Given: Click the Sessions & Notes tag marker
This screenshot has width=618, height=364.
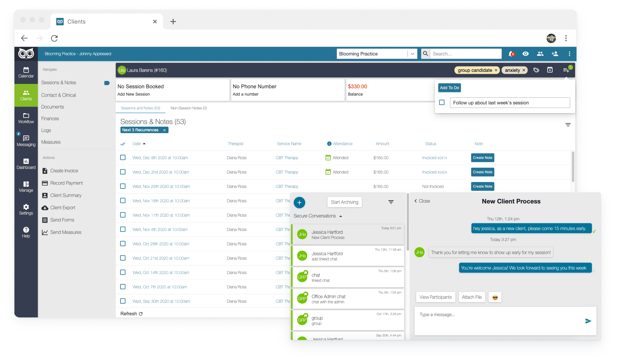Looking at the screenshot, I should pyautogui.click(x=107, y=83).
